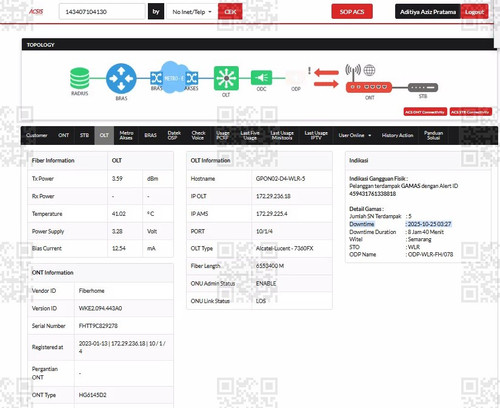Select the gray STB device icon
This screenshot has width=500, height=408.
423,87
